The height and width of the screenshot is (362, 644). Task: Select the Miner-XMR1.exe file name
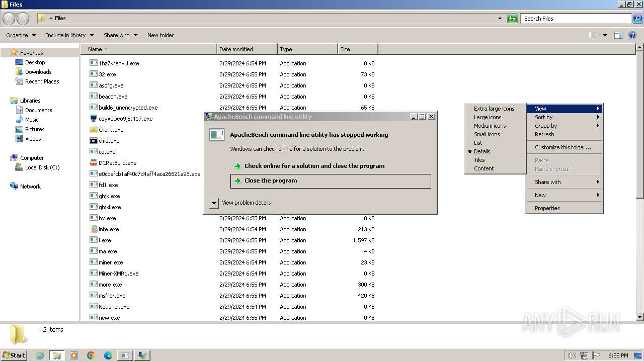click(119, 274)
